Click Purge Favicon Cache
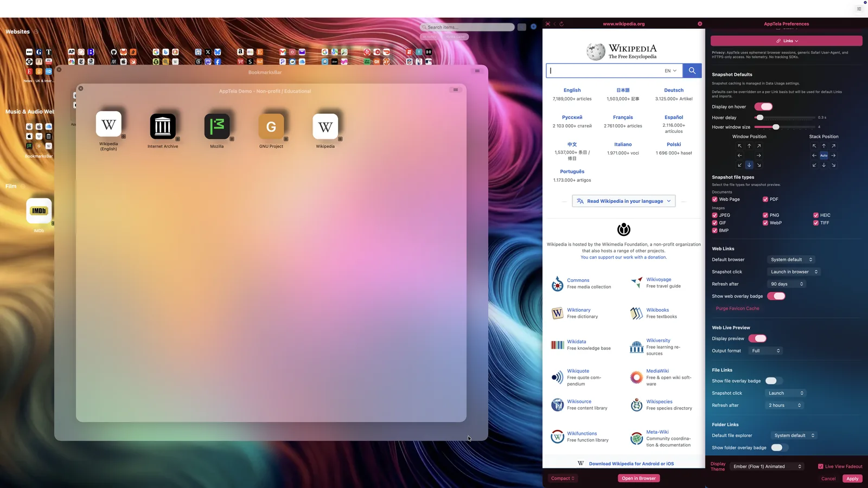868x488 pixels. point(737,309)
